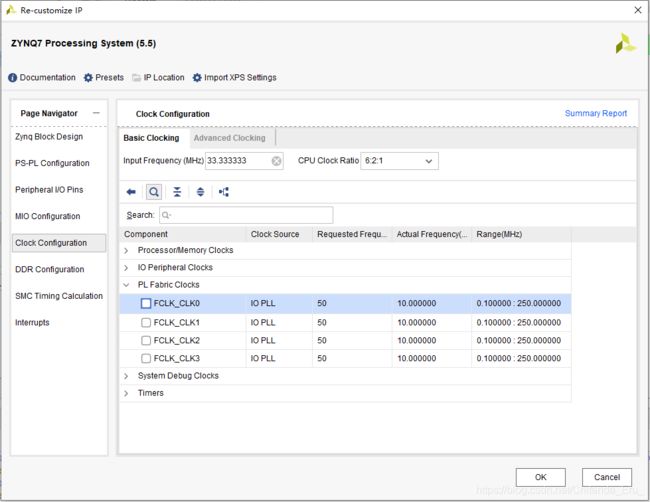Toggle the search magnifier toolbar icon

pos(154,192)
